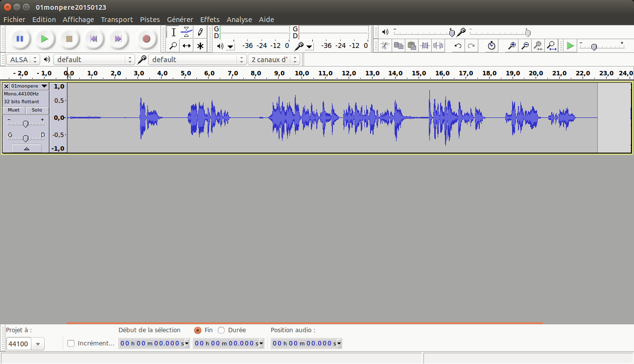Open the 2 canaux channels dropdown
The width and height of the screenshot is (634, 364).
point(275,60)
